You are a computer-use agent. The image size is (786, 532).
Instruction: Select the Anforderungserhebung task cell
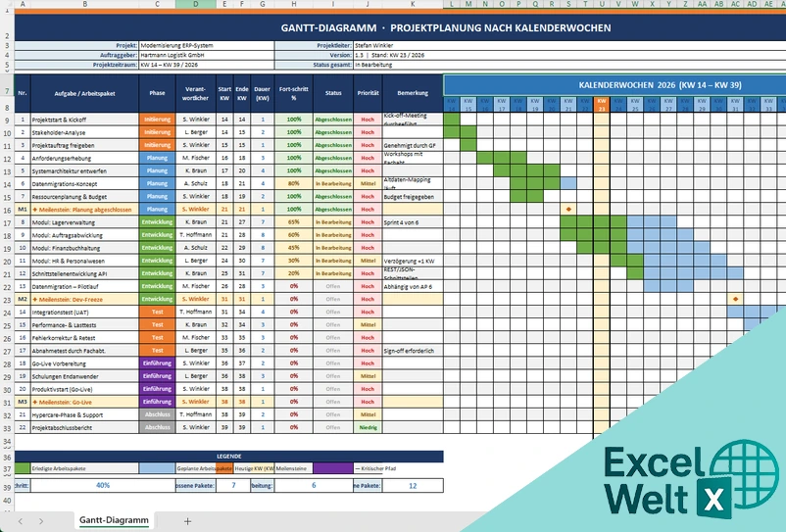click(84, 158)
